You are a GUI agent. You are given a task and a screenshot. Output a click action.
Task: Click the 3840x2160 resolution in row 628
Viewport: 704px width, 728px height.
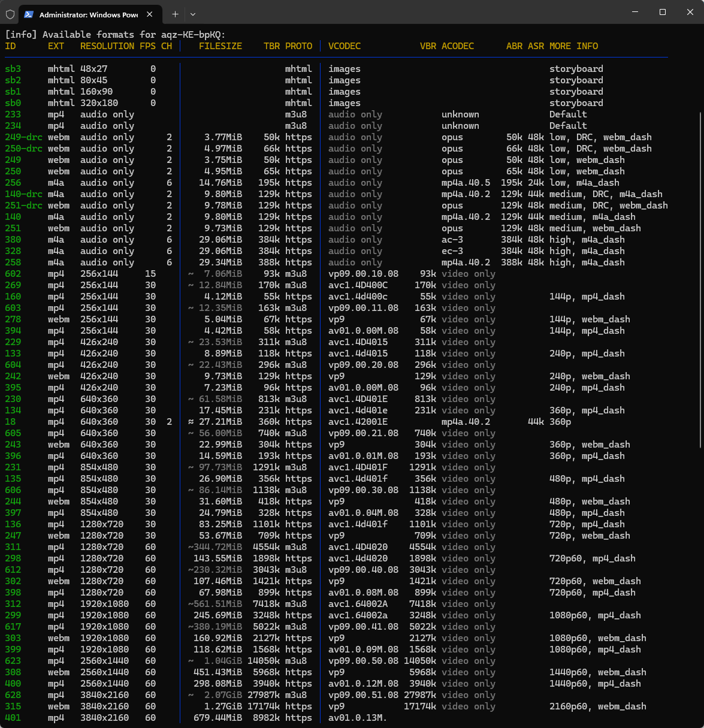[105, 695]
